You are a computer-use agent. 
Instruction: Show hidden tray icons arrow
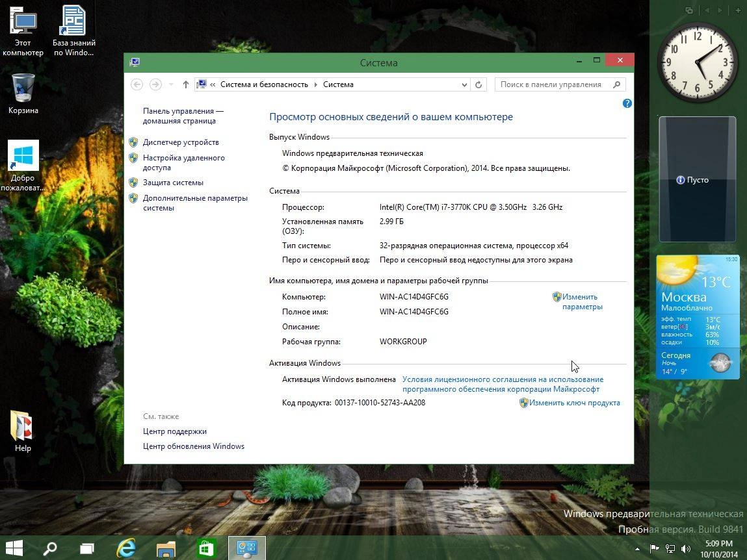[x=637, y=549]
